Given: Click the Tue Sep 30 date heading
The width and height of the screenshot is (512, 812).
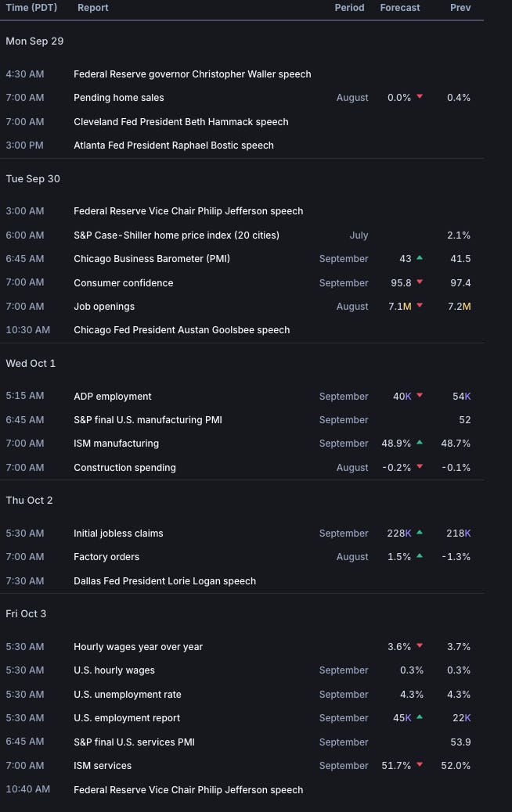Looking at the screenshot, I should click(x=33, y=179).
